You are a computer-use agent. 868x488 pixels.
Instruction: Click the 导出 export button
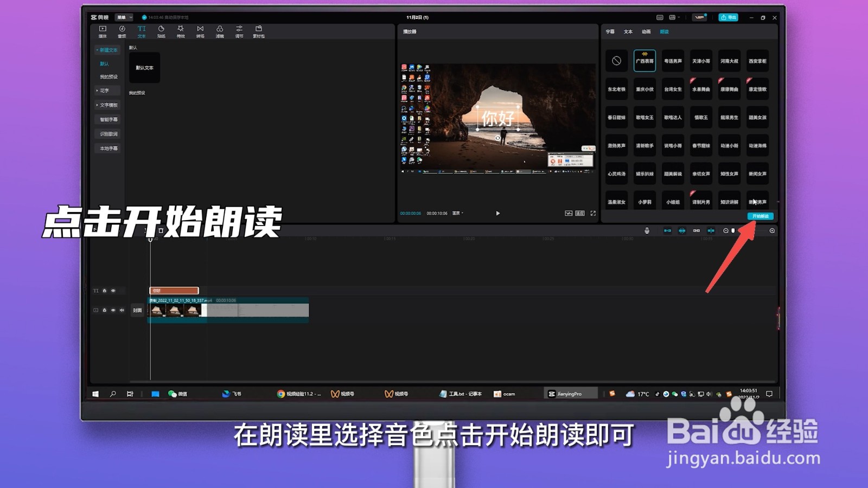click(x=729, y=17)
